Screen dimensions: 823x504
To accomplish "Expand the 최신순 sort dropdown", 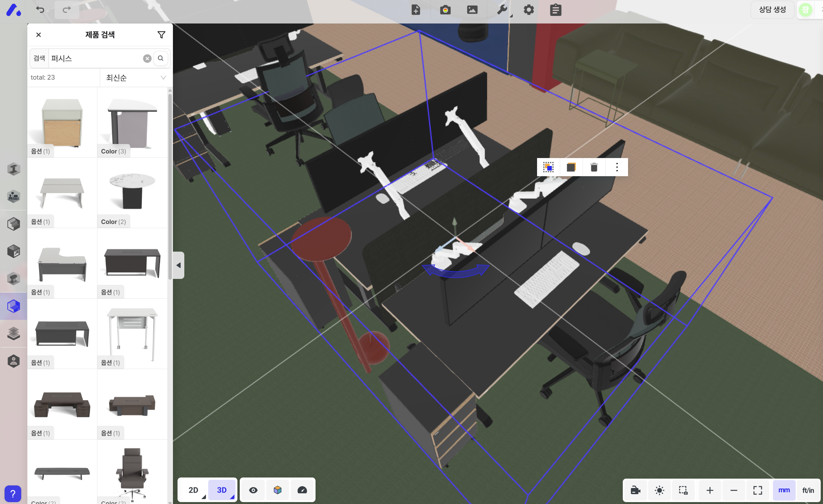I will (x=136, y=78).
